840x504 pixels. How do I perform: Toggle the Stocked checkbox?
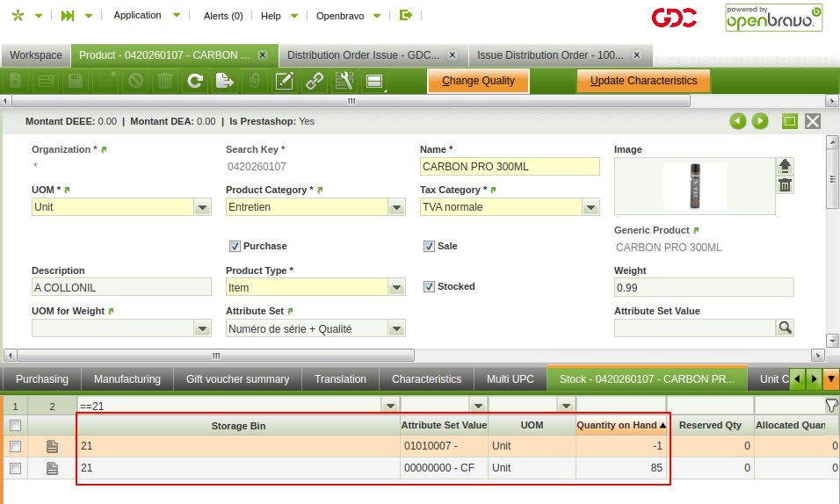tap(429, 286)
